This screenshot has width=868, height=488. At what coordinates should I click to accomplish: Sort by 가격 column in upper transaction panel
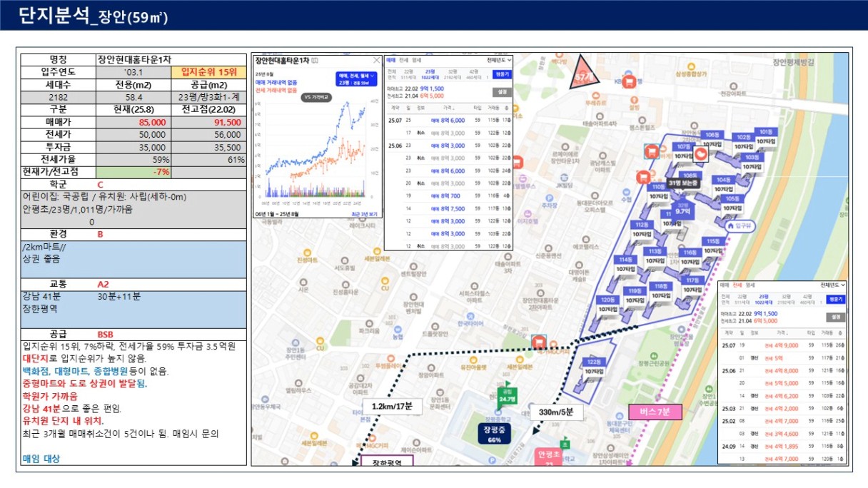[x=449, y=108]
